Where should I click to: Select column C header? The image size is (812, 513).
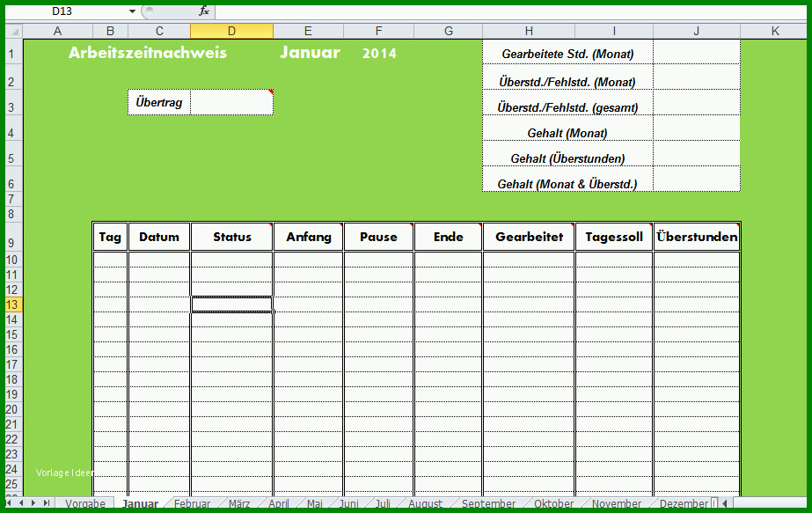tap(159, 31)
